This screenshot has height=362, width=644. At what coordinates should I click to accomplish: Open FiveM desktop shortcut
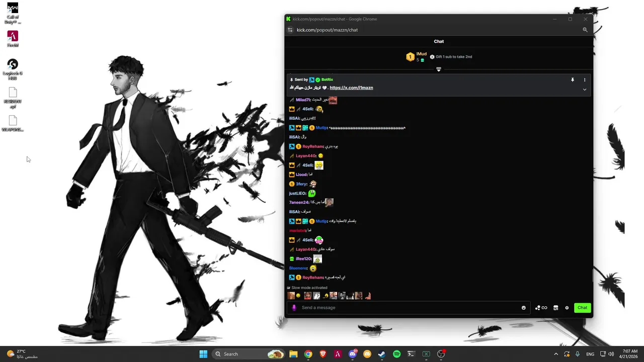pos(13,39)
